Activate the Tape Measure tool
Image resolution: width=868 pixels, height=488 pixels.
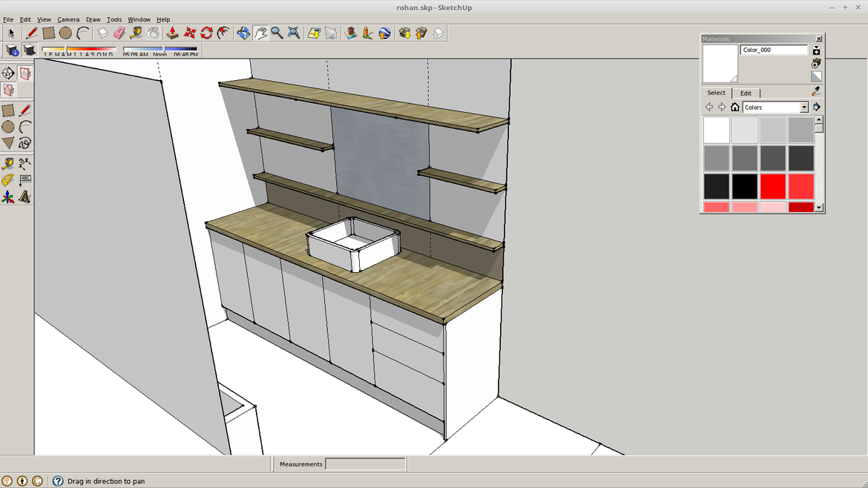click(136, 33)
